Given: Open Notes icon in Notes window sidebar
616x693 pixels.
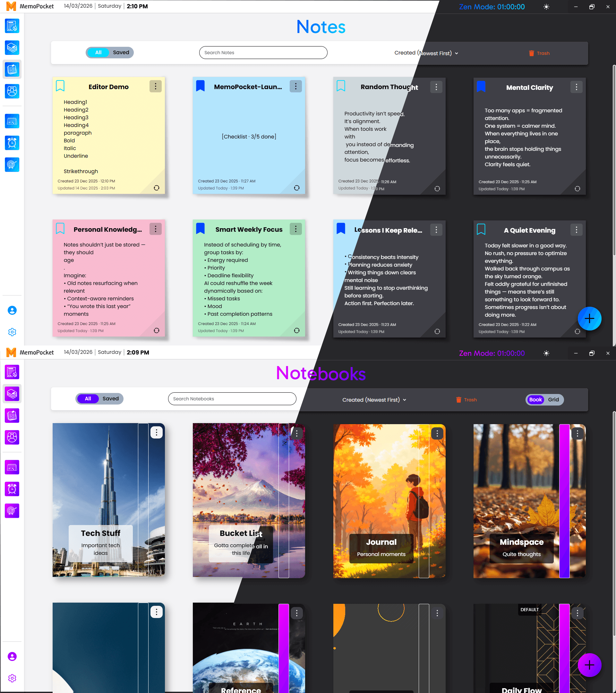Looking at the screenshot, I should 12,70.
